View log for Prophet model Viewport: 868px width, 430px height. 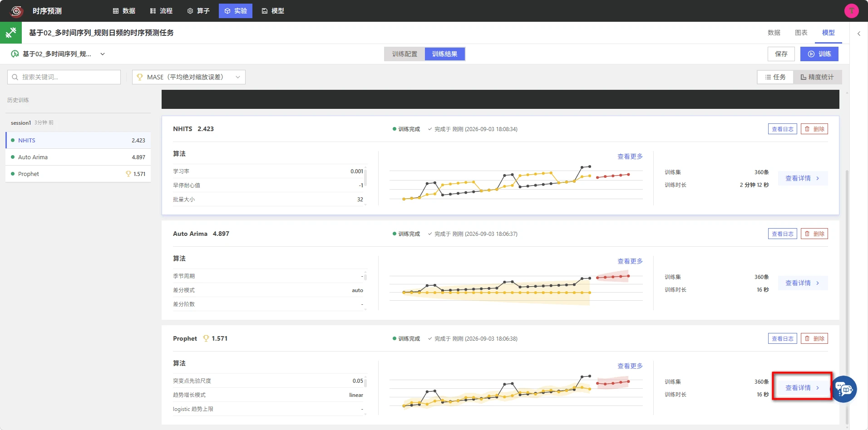(783, 338)
